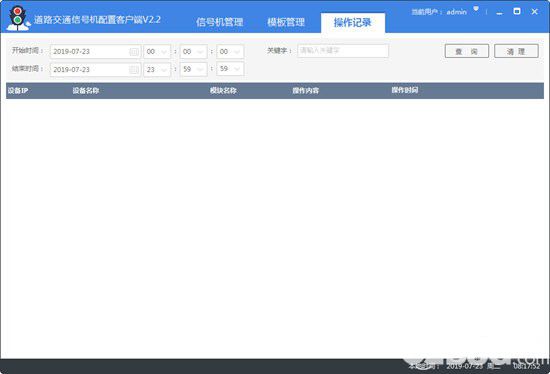550x374 pixels.
Task: Click the current user admin label
Action: pyautogui.click(x=439, y=12)
